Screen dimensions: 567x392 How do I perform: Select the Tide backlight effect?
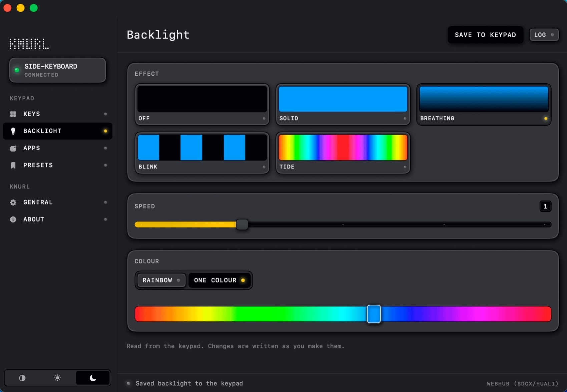coord(343,153)
